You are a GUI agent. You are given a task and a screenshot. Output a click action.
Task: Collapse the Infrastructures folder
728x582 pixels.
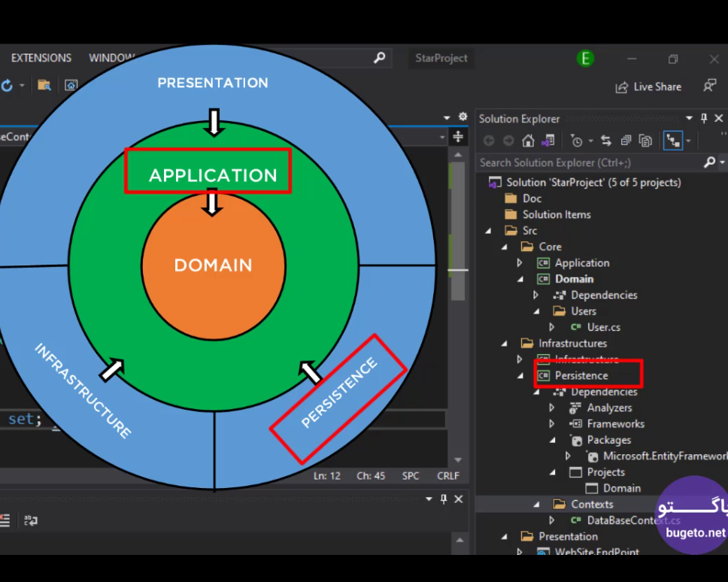(504, 344)
